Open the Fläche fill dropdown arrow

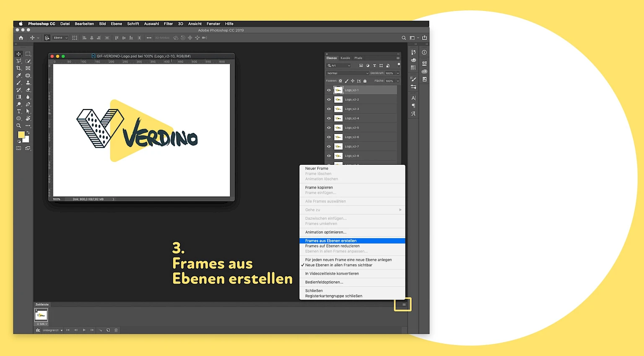(x=397, y=81)
